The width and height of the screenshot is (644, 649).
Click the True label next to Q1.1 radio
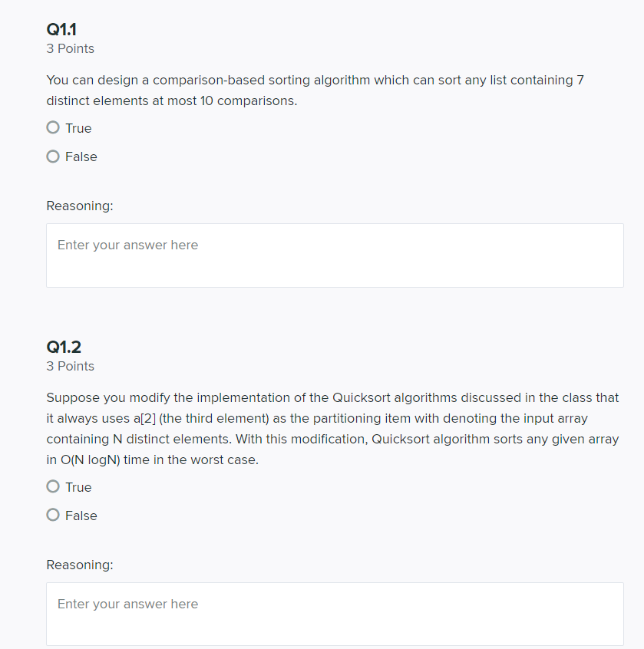click(78, 127)
